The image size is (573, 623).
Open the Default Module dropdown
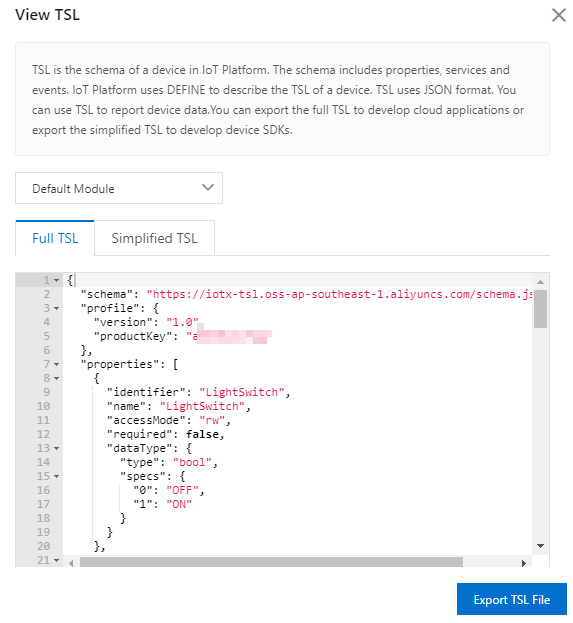click(119, 188)
